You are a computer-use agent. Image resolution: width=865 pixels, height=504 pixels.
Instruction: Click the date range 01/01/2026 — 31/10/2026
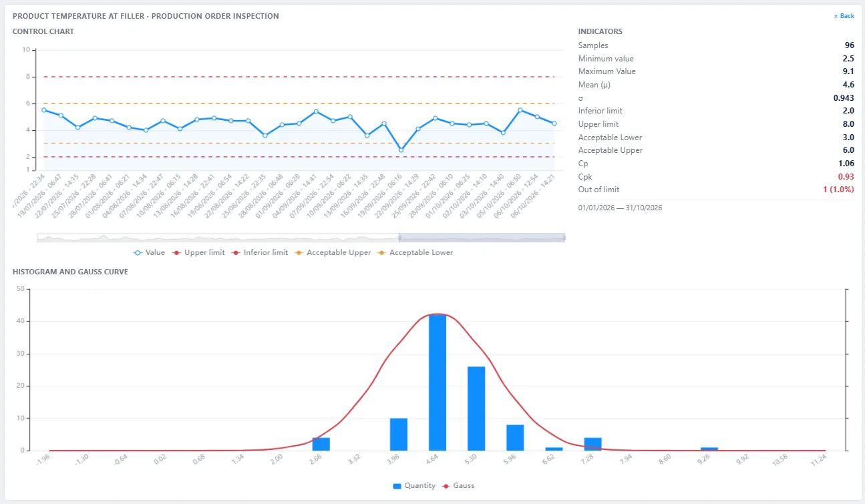click(x=620, y=208)
